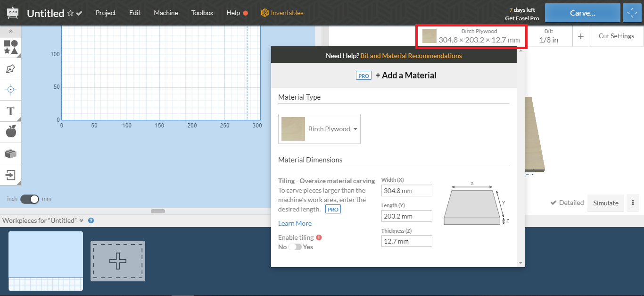
Task: Click the Enable tiling warning icon
Action: click(x=319, y=237)
